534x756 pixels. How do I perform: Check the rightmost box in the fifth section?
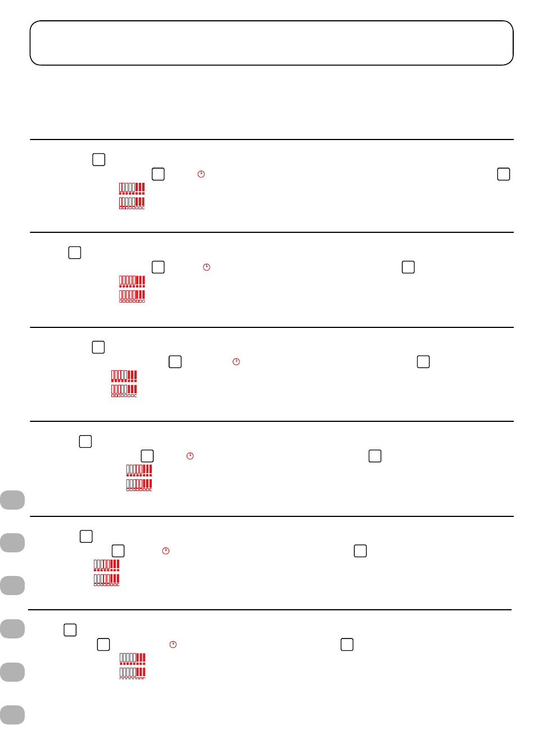360,551
